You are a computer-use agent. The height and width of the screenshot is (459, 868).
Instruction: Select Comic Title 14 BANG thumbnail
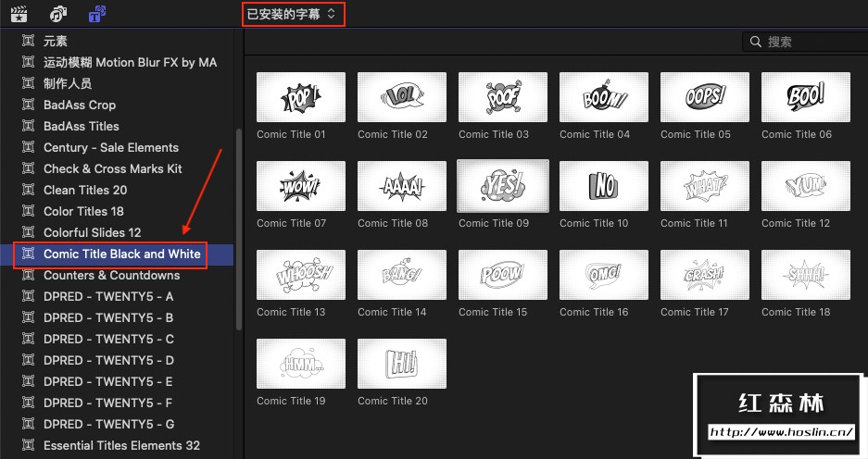pos(402,275)
